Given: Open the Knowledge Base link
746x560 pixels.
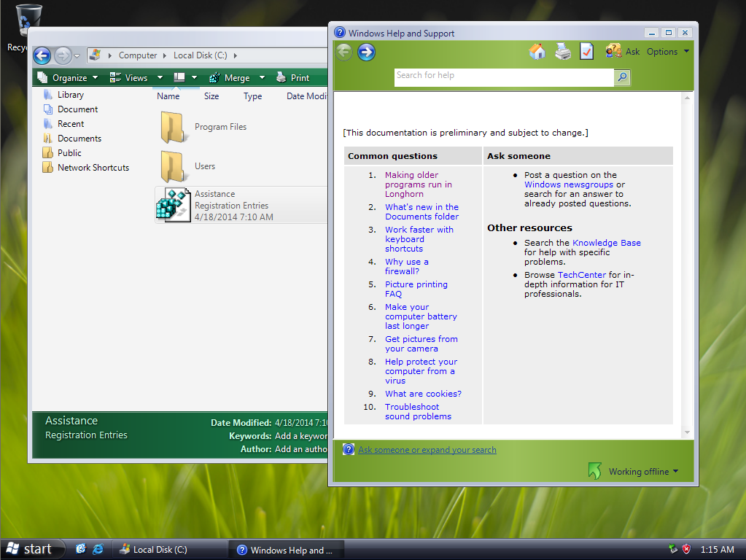Looking at the screenshot, I should click(607, 243).
